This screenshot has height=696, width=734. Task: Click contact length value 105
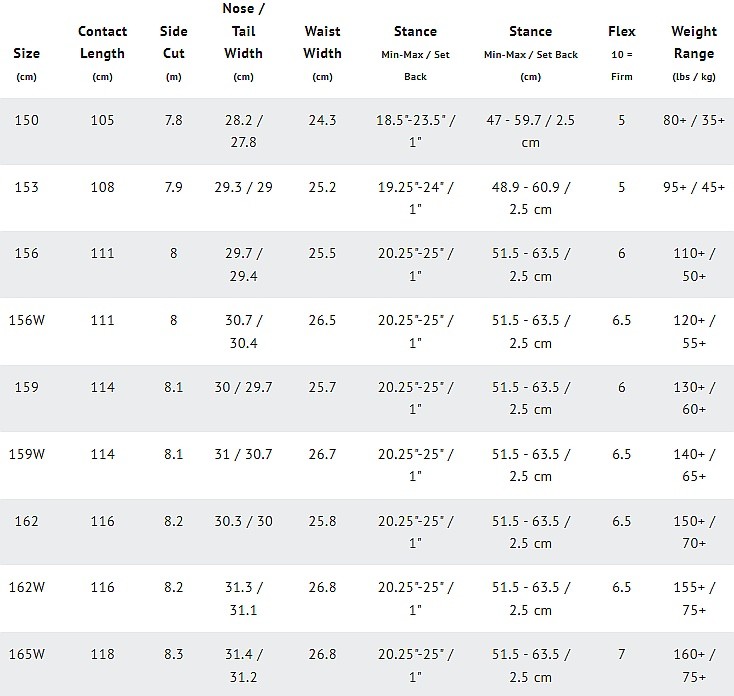coord(102,120)
